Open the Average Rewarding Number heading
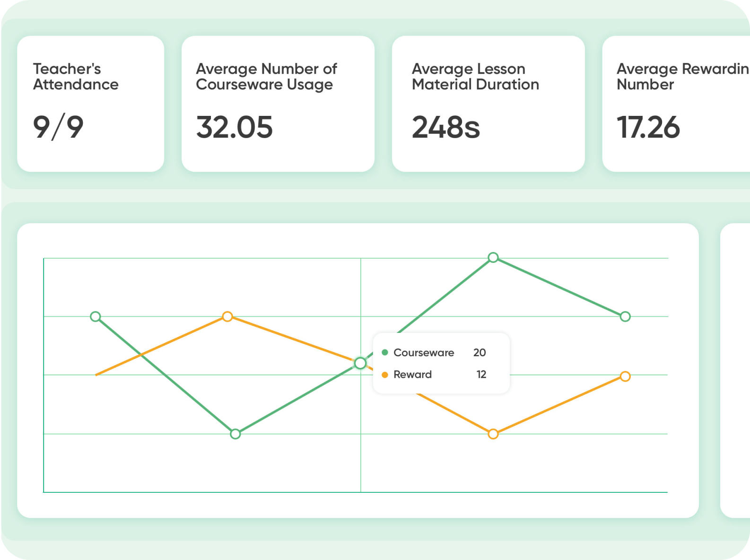 (x=682, y=77)
